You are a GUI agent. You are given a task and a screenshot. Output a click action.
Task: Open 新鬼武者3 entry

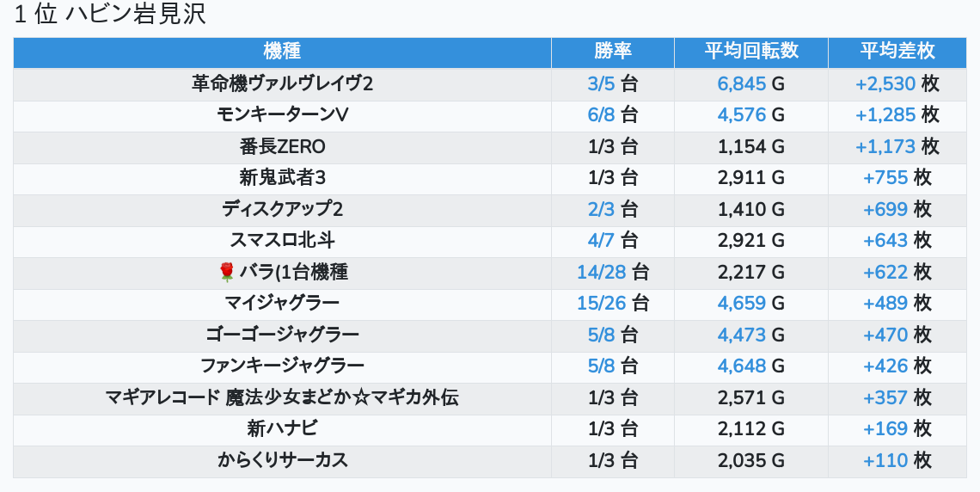pos(282,178)
